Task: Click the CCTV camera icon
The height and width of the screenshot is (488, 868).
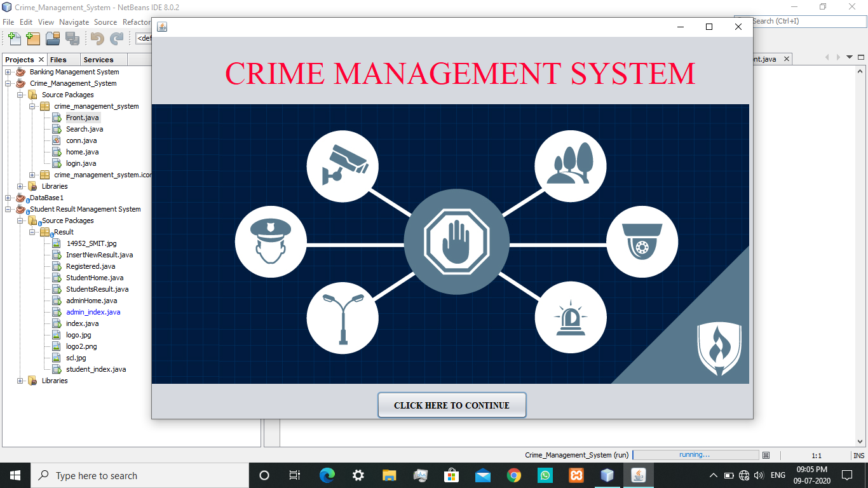Action: coord(342,166)
